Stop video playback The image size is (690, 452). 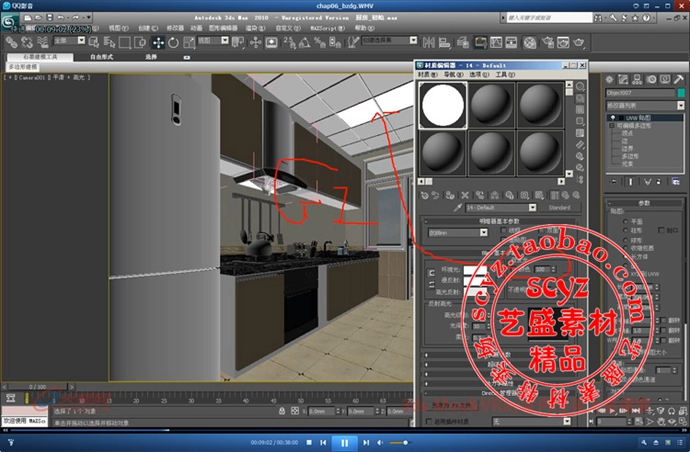pos(309,442)
